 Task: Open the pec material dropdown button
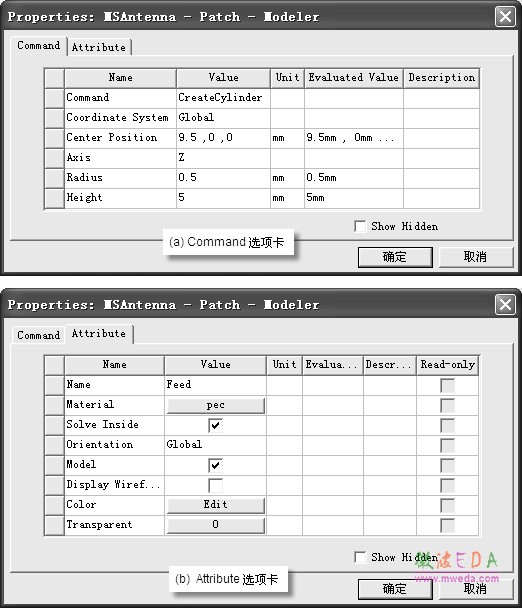coord(216,405)
